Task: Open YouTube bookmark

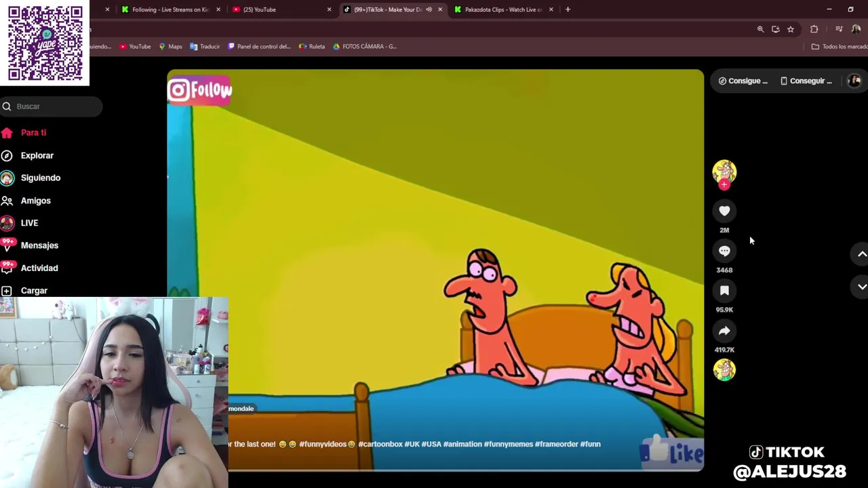Action: [135, 46]
